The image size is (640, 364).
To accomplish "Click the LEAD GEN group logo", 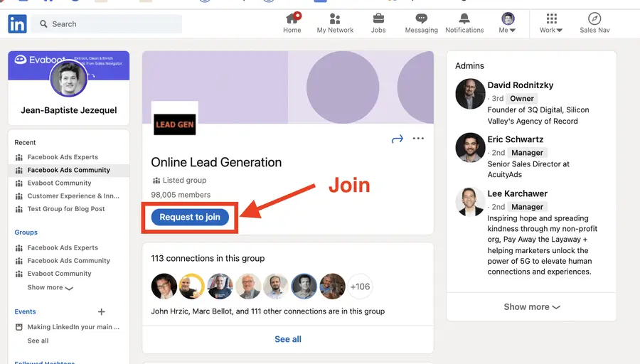I will click(x=175, y=124).
